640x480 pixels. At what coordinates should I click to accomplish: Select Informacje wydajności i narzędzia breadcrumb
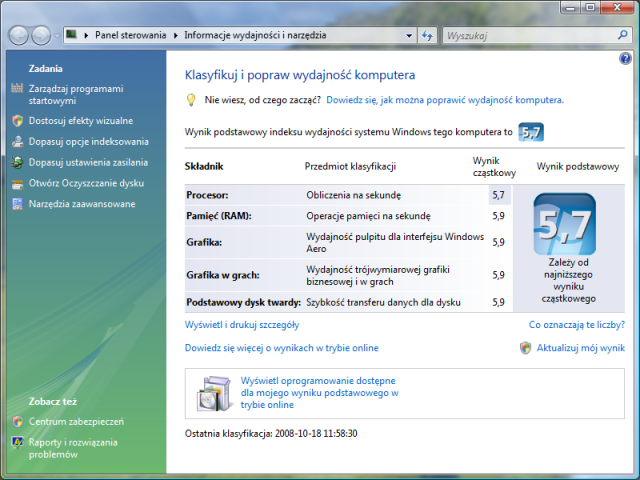(x=255, y=35)
